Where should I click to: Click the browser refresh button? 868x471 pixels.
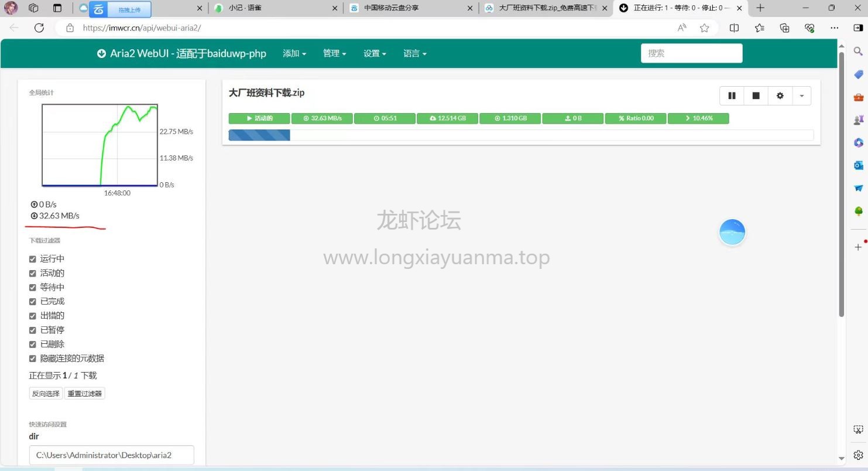(39, 28)
